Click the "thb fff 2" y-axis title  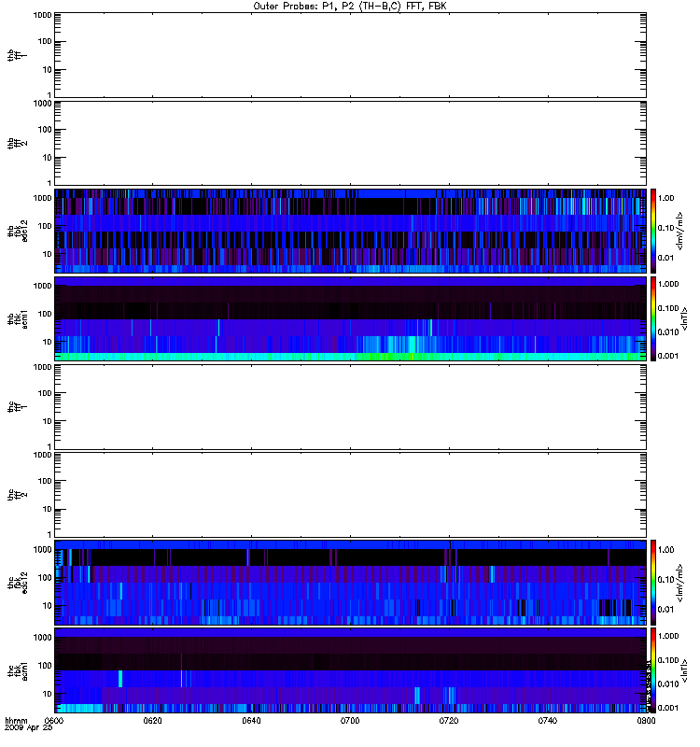pos(18,143)
